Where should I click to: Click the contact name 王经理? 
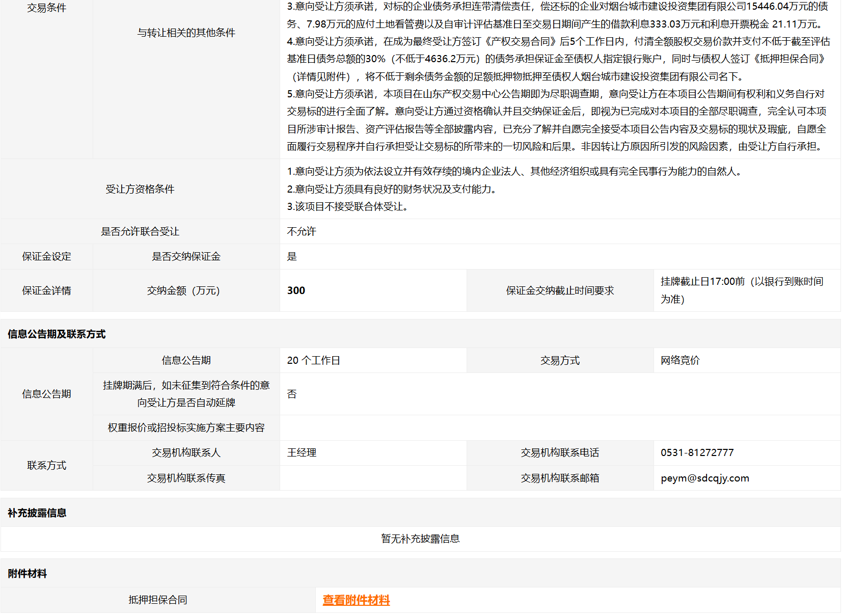click(x=302, y=452)
